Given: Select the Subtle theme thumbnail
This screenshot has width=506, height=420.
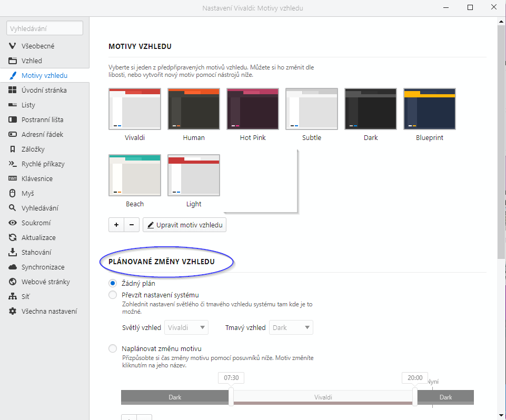Looking at the screenshot, I should click(x=312, y=109).
